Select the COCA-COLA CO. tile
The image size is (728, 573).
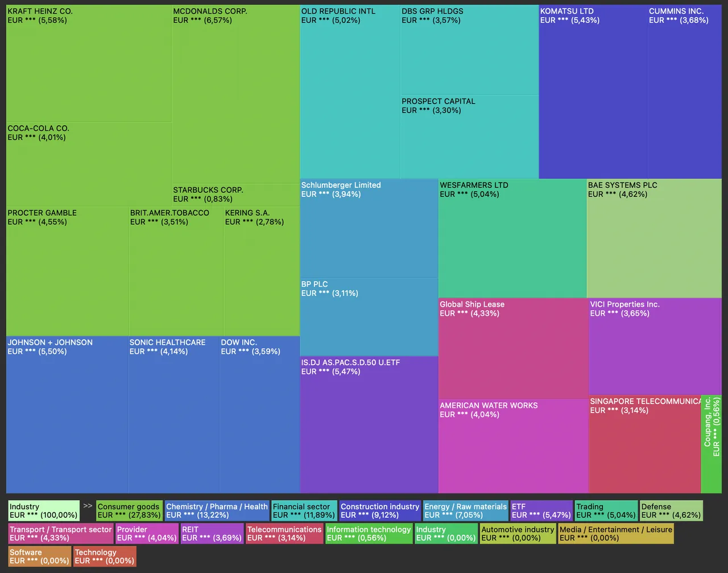coord(89,164)
